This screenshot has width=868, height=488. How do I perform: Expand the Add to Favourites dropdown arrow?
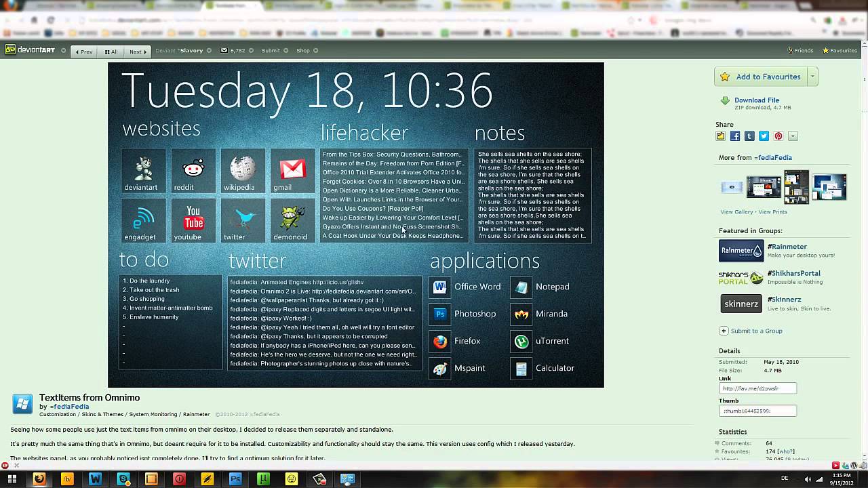[x=812, y=77]
